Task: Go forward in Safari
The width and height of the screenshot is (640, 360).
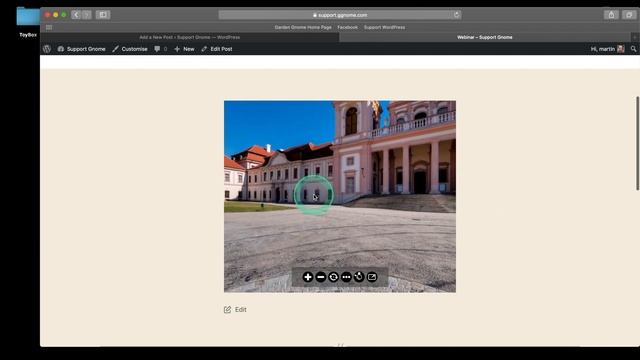Action: (87, 15)
